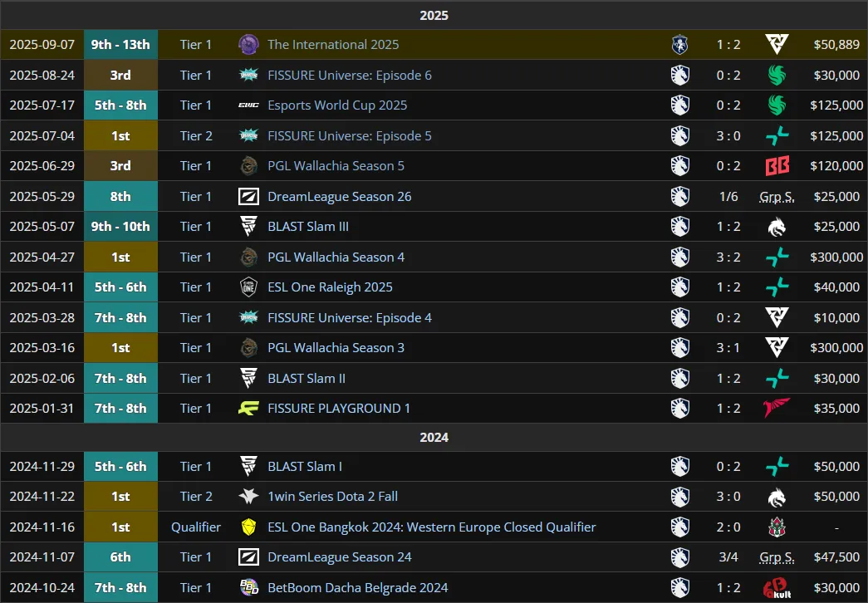The image size is (868, 603).
Task: Open PGL Wallachia Season 3 link
Action: point(336,348)
